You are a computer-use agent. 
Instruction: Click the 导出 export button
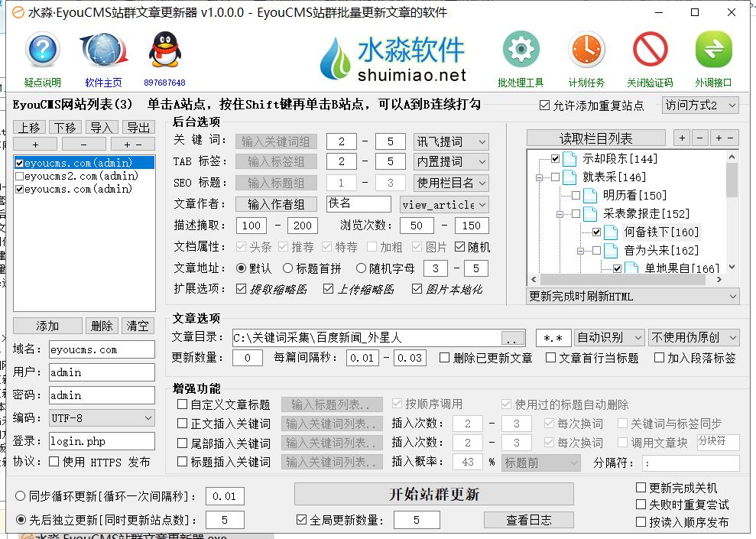(139, 128)
